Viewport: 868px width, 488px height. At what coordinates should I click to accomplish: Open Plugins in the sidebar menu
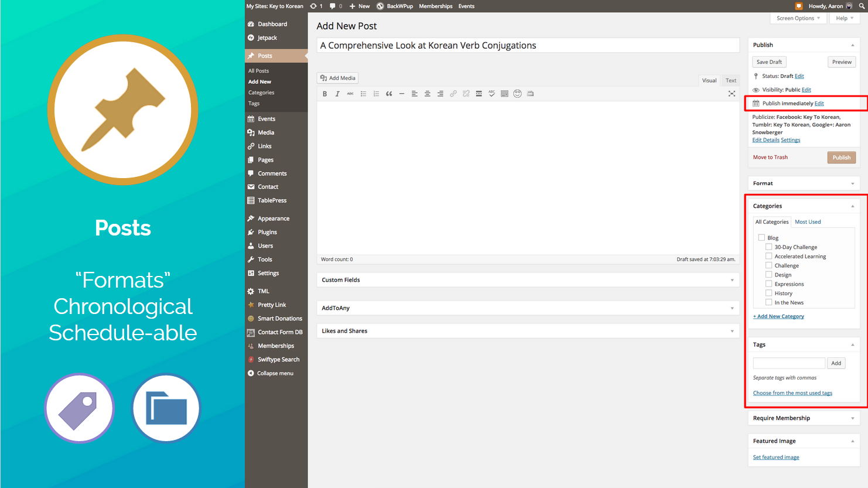[267, 232]
